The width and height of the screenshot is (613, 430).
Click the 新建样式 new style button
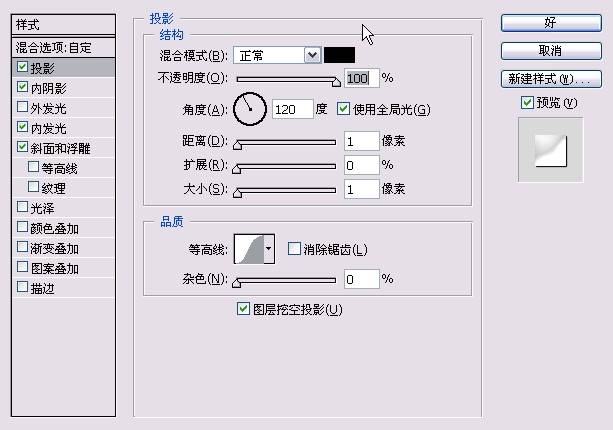click(x=551, y=79)
